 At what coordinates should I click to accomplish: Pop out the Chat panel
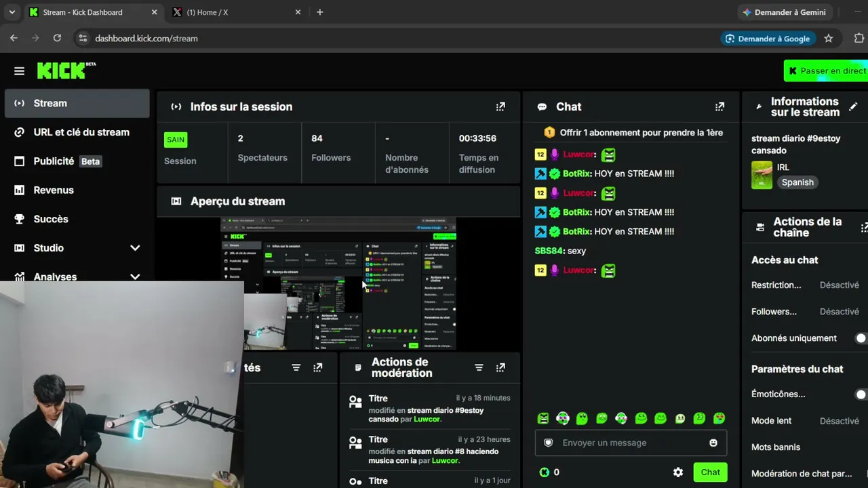point(719,106)
